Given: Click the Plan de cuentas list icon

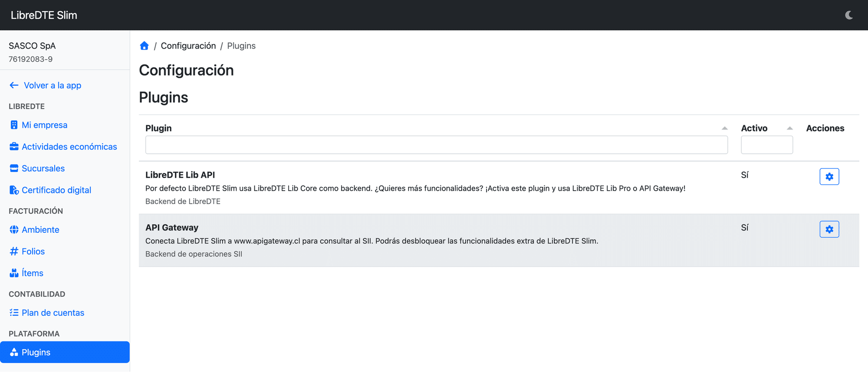Looking at the screenshot, I should coord(14,313).
